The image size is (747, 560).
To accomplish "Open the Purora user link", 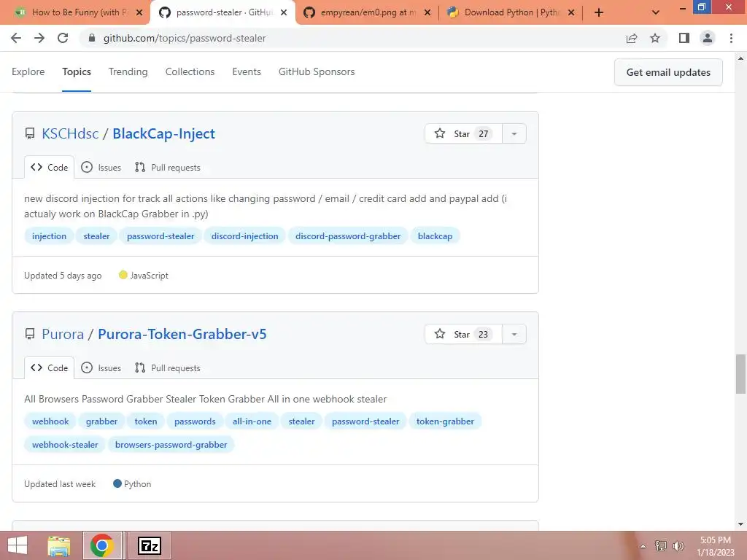I will pos(63,334).
